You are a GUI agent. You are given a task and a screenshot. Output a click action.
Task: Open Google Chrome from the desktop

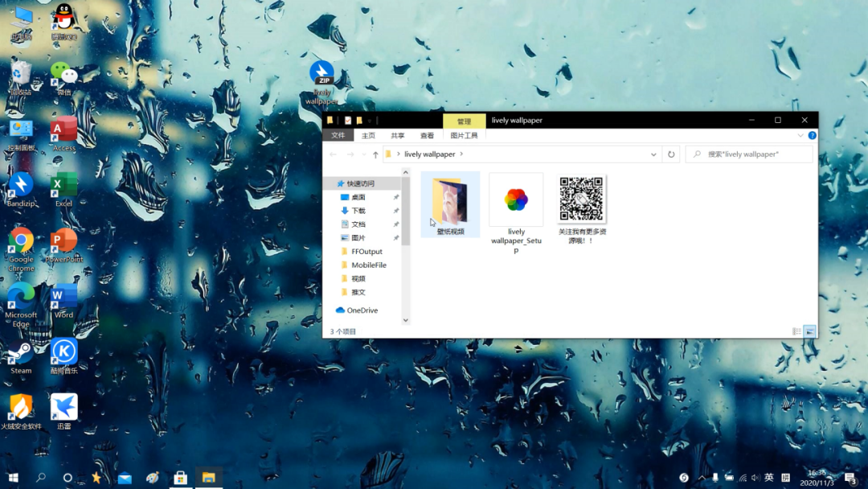pos(21,250)
